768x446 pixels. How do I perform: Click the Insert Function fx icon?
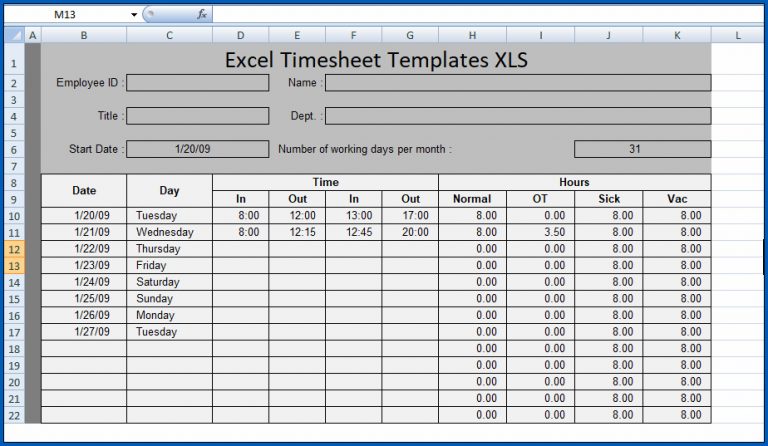tap(201, 15)
